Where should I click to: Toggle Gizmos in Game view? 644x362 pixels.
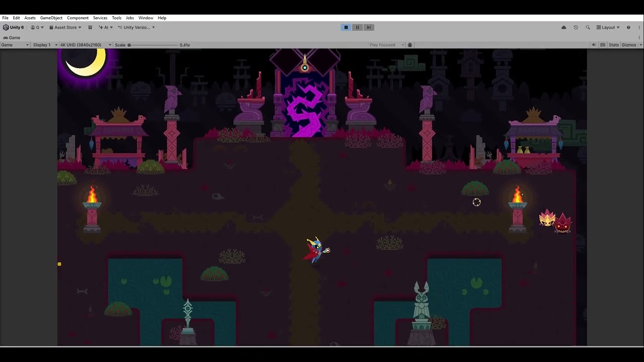pos(629,45)
